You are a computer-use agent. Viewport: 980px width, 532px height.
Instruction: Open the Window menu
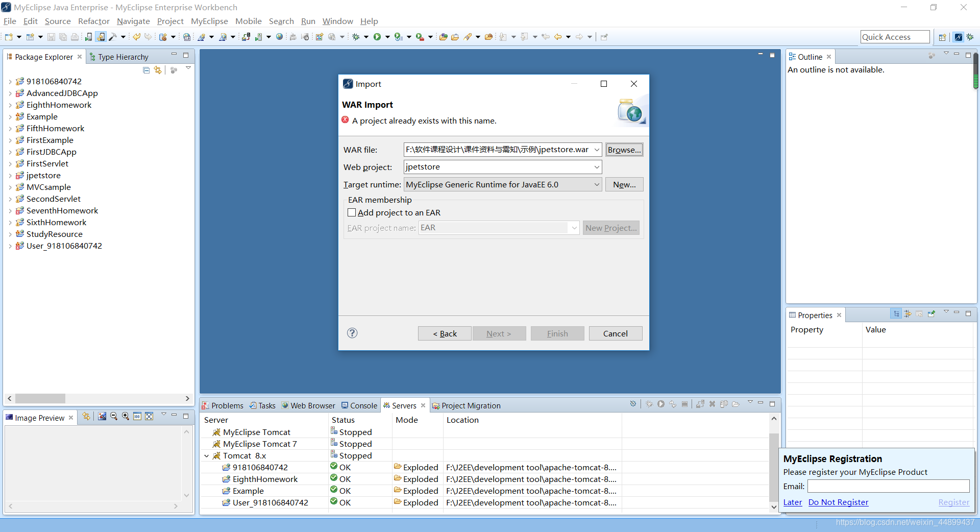337,21
